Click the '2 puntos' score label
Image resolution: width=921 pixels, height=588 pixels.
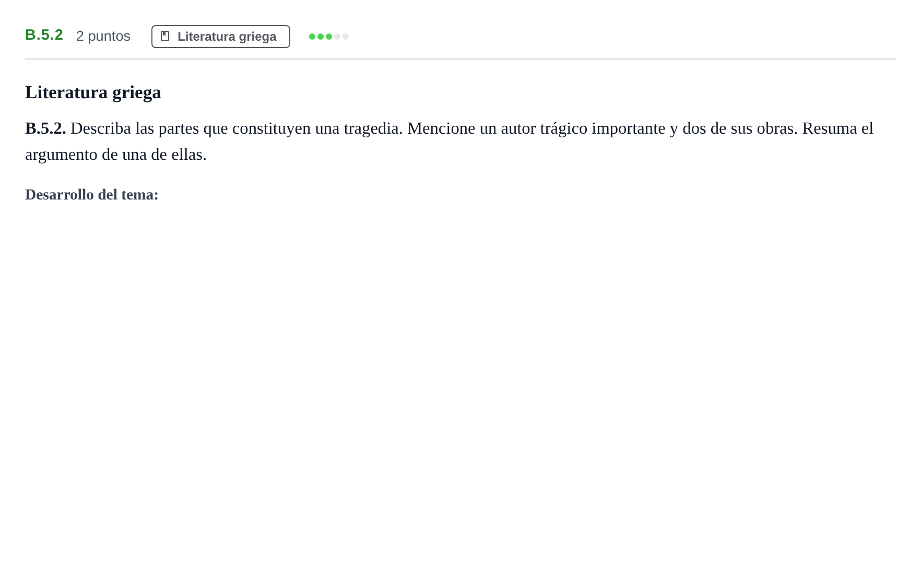103,36
